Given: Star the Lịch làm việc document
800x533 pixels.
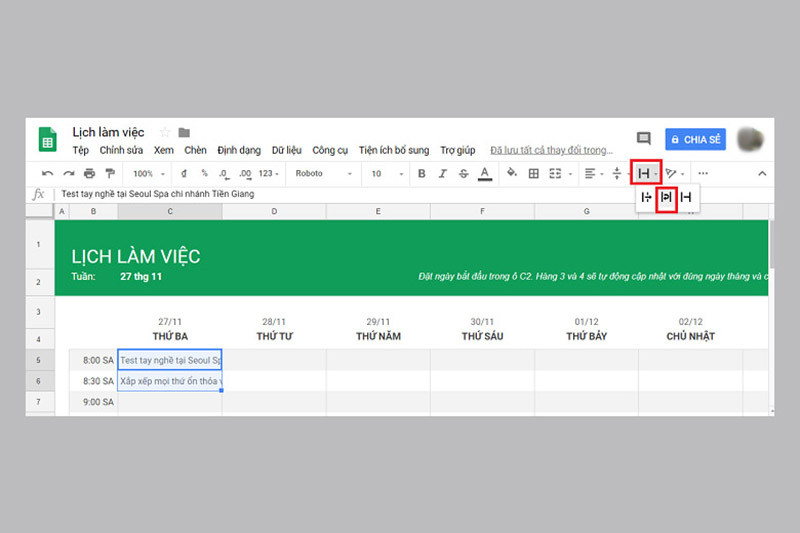Looking at the screenshot, I should [x=165, y=133].
